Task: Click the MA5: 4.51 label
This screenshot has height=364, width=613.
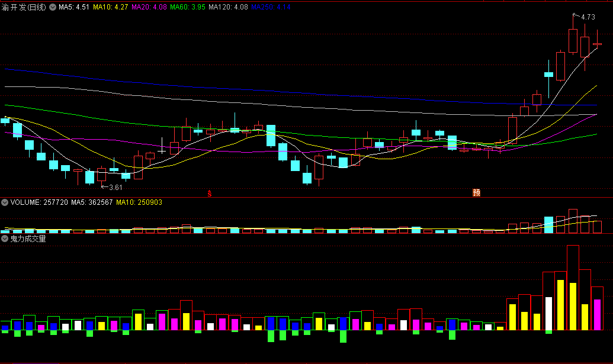Action: pyautogui.click(x=74, y=7)
